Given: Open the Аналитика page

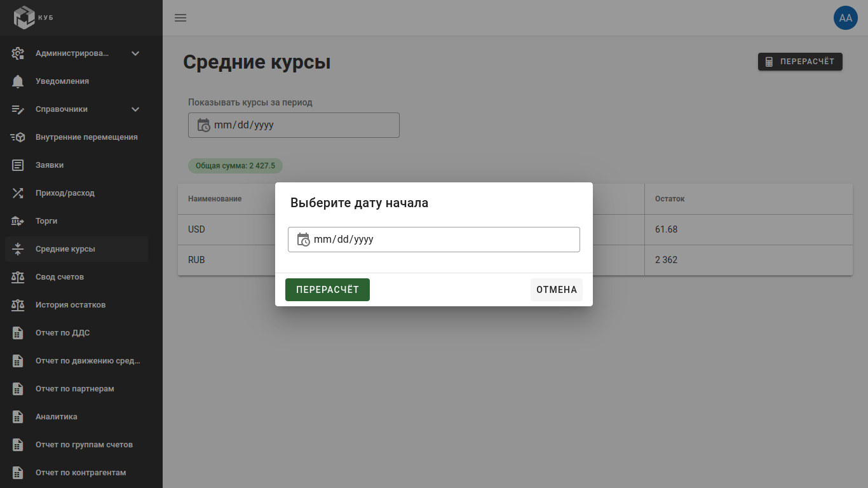Looking at the screenshot, I should pyautogui.click(x=76, y=417).
